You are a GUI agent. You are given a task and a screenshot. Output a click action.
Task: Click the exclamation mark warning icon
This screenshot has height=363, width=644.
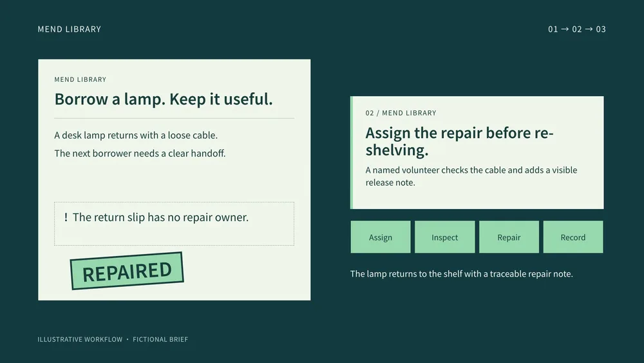66,217
